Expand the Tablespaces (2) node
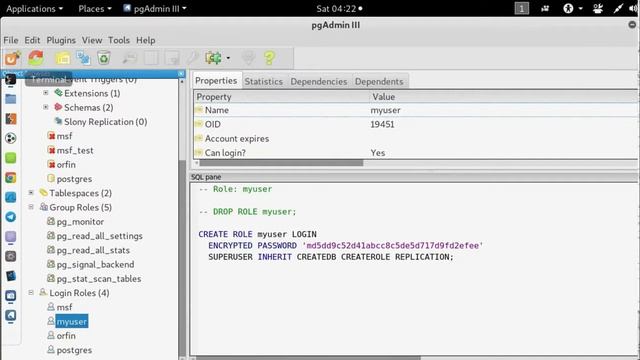 (31, 192)
